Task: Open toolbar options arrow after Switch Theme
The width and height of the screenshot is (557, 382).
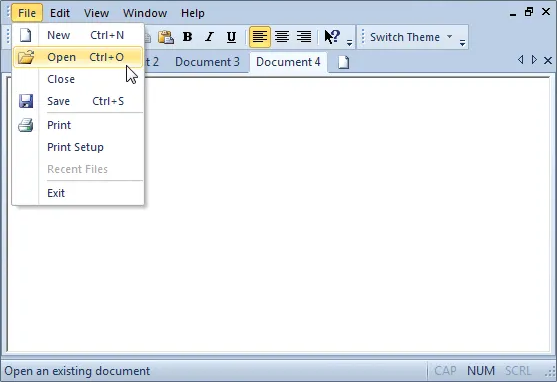Action: [x=462, y=43]
